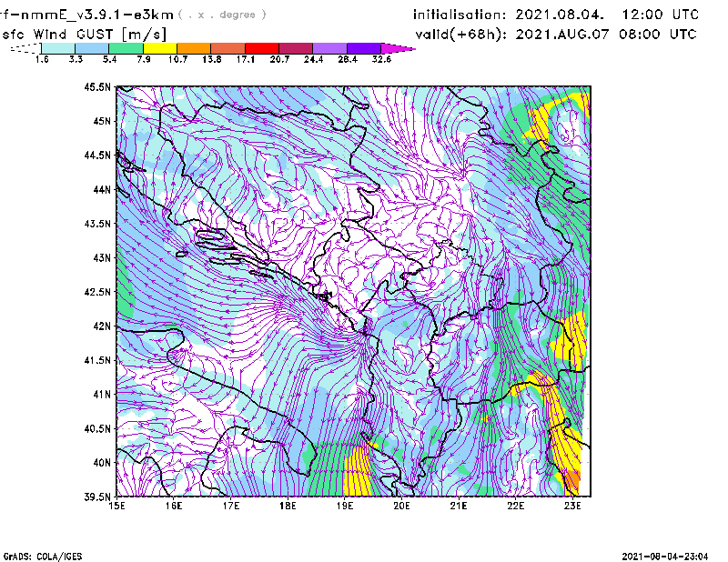Click the lavender 24.4–28.4 legend swatch
The height and width of the screenshot is (562, 728).
pos(330,48)
